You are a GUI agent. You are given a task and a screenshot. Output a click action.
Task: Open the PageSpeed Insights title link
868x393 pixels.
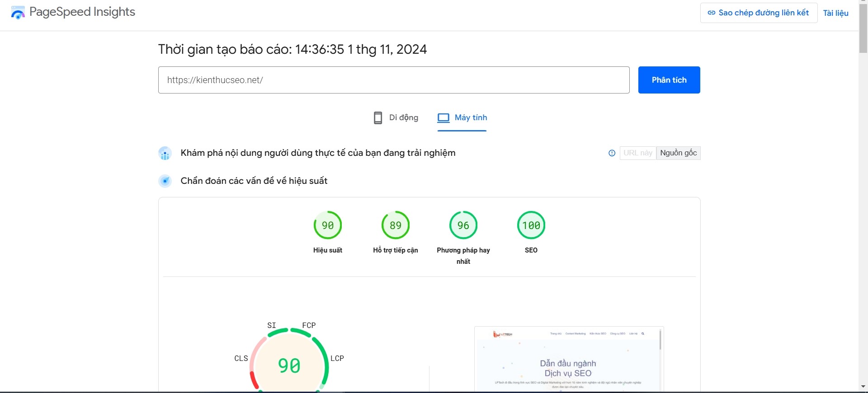pyautogui.click(x=82, y=12)
